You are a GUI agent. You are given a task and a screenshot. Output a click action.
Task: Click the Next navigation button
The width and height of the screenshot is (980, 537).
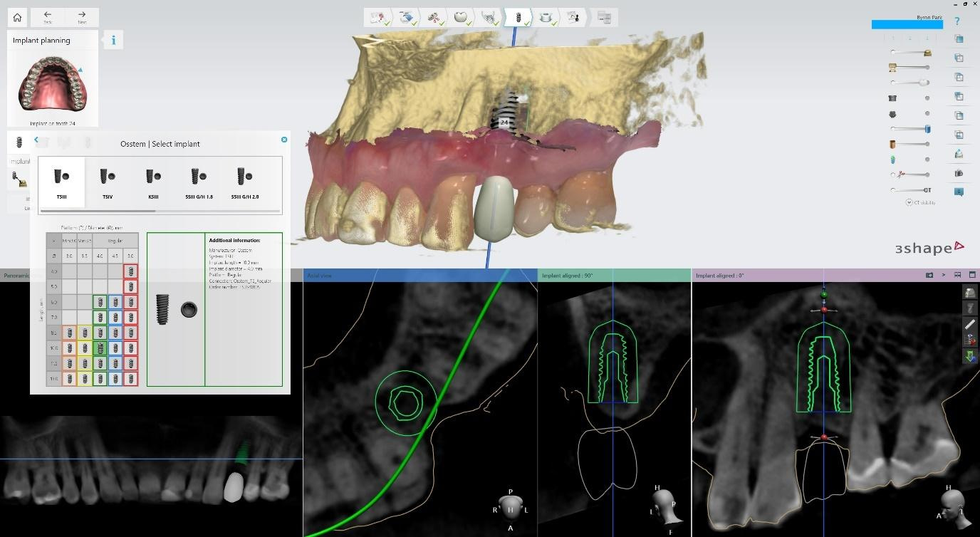(82, 17)
